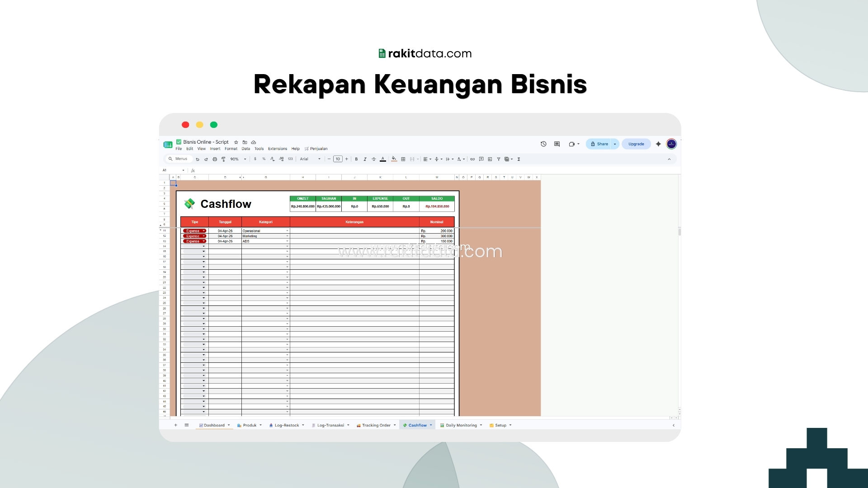Star the Bisnis Online - Script document
The width and height of the screenshot is (868, 488).
(236, 142)
